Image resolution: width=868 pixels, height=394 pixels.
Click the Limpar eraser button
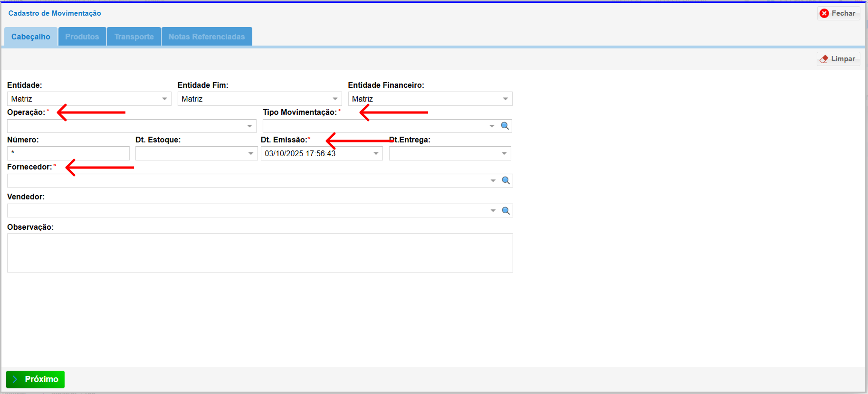838,59
